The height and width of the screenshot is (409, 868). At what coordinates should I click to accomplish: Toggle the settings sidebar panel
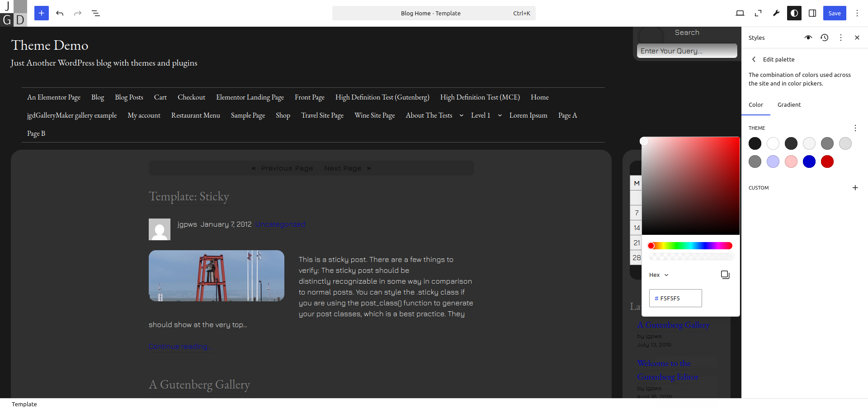click(x=812, y=13)
